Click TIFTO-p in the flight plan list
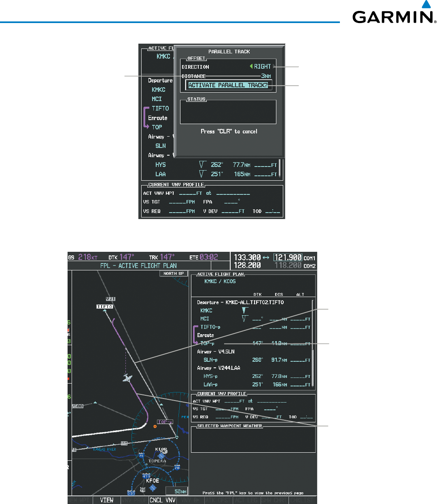 [210, 327]
